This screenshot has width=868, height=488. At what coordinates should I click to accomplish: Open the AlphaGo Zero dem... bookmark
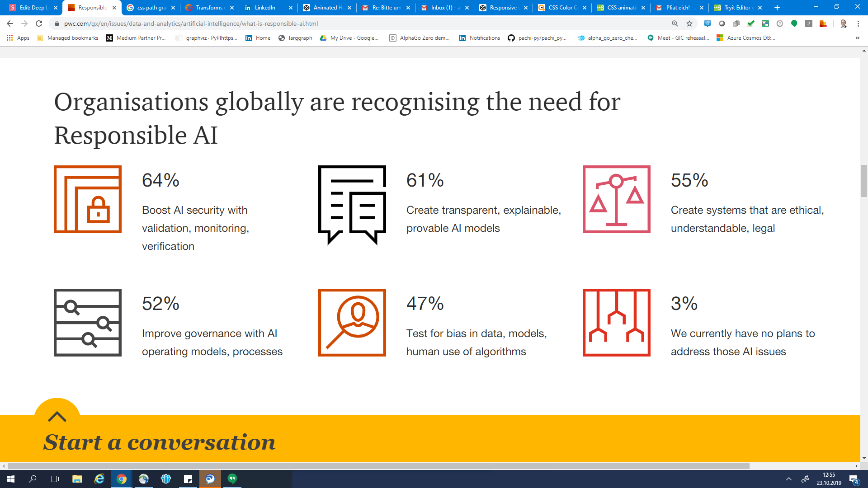tap(420, 38)
